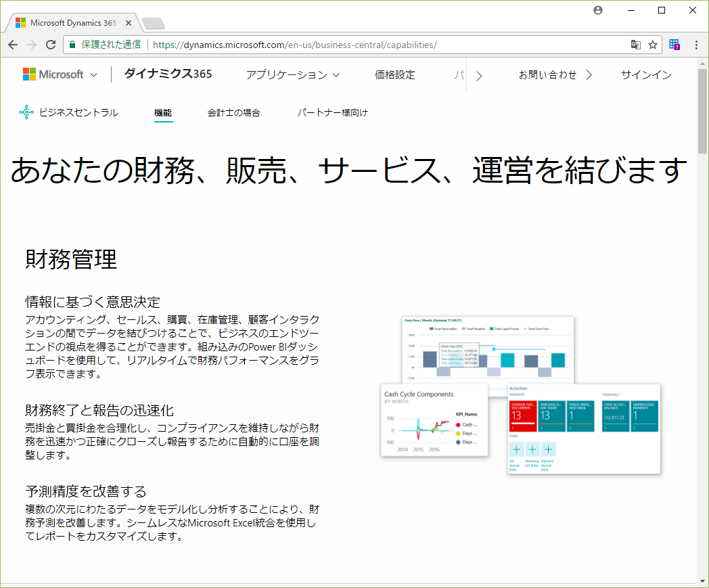The width and height of the screenshot is (709, 588).
Task: Select the 会計士の場合 tab
Action: pos(234,112)
